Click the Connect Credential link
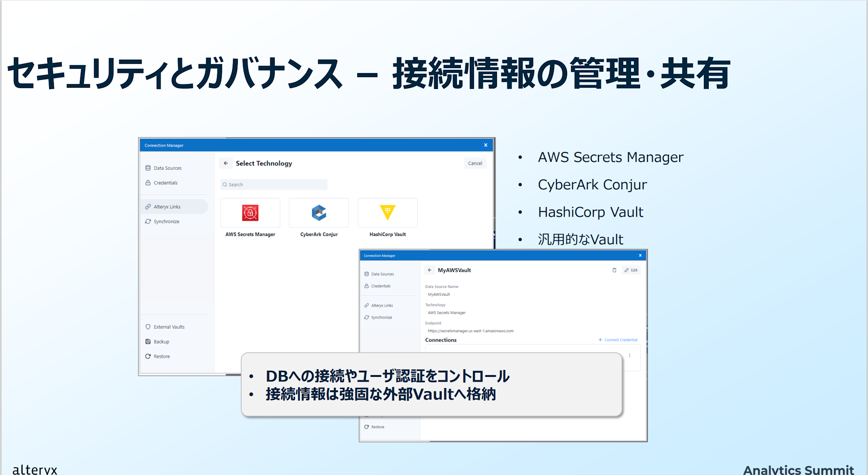The width and height of the screenshot is (868, 475). (x=618, y=340)
